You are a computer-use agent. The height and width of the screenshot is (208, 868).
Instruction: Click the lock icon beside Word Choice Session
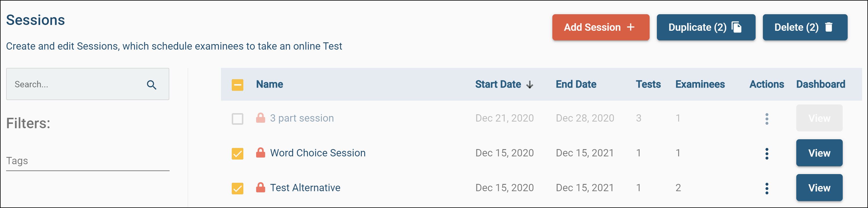click(260, 153)
